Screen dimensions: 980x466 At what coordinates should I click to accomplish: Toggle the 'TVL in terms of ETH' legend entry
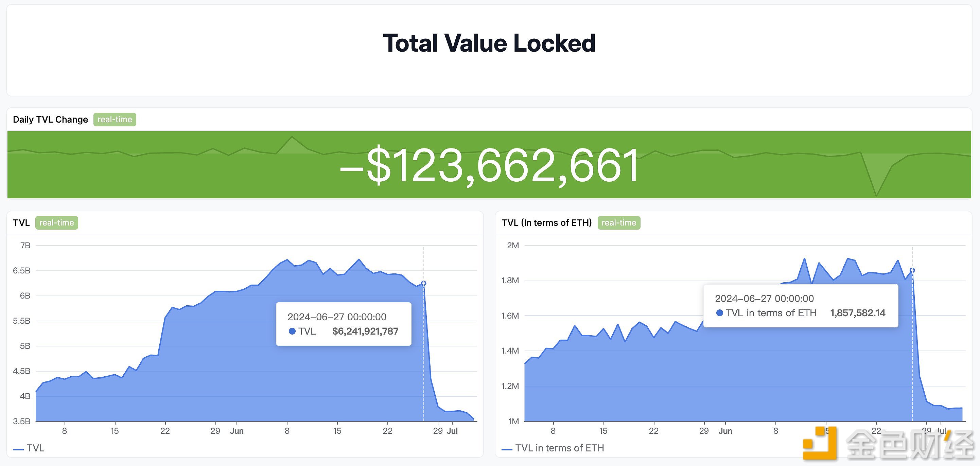coord(553,448)
